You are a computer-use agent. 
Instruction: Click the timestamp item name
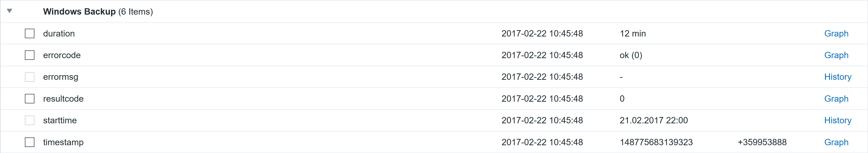pos(63,142)
